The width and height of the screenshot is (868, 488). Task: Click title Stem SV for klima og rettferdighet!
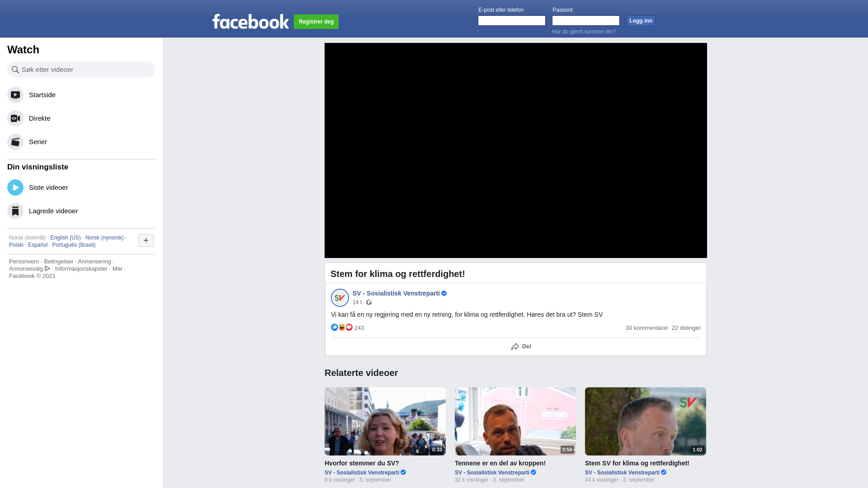(x=637, y=463)
